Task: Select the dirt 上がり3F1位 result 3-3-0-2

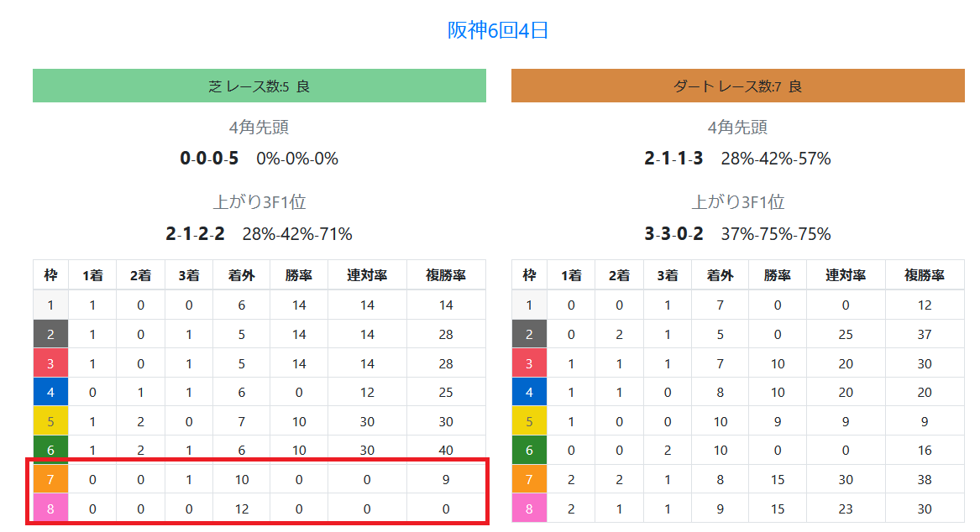Action: 673,234
